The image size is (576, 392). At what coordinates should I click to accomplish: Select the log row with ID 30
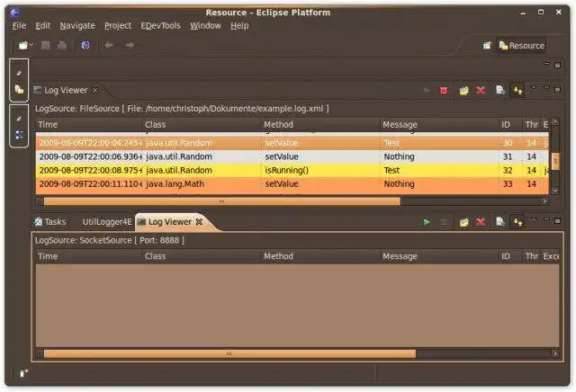tap(292, 143)
